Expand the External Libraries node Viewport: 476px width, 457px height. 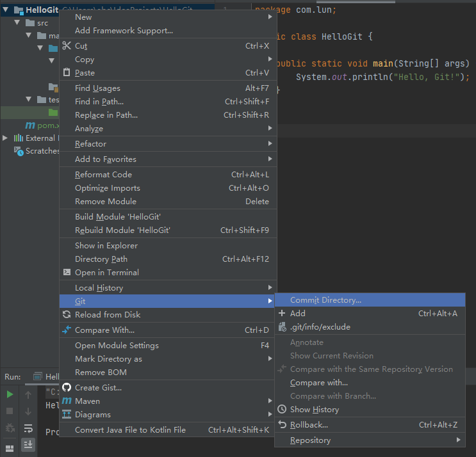5,138
